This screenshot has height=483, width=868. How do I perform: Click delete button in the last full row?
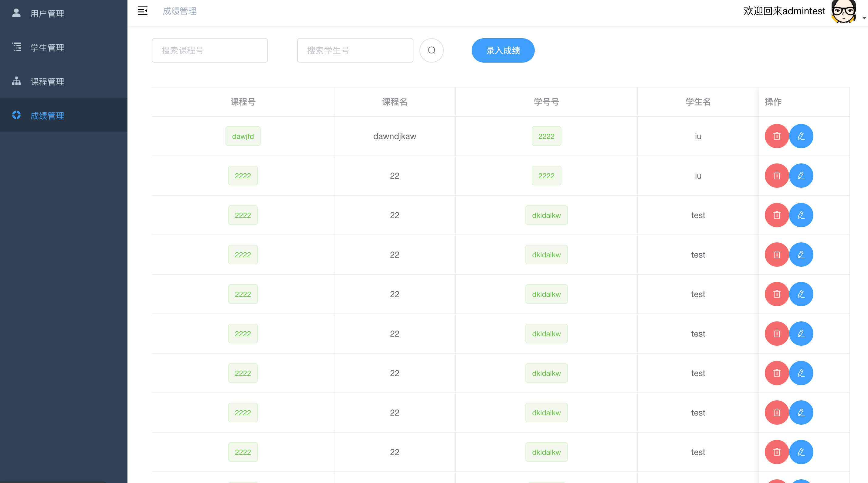(777, 452)
